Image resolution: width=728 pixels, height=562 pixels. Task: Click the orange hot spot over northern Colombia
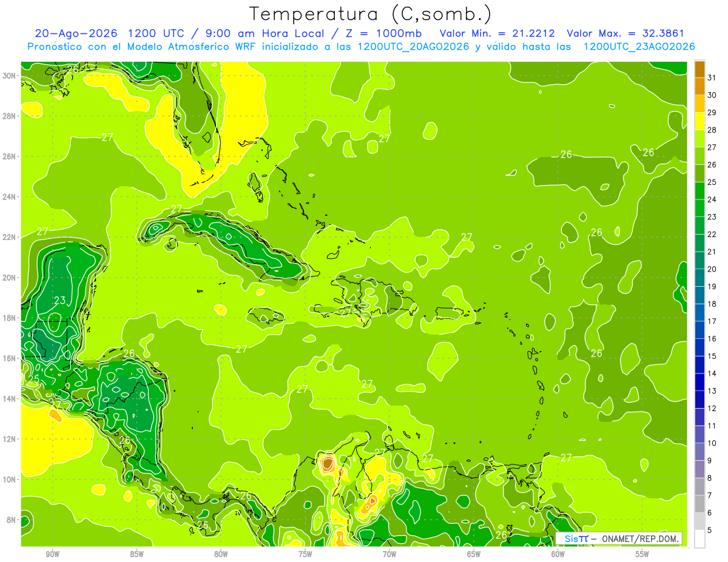(x=328, y=464)
